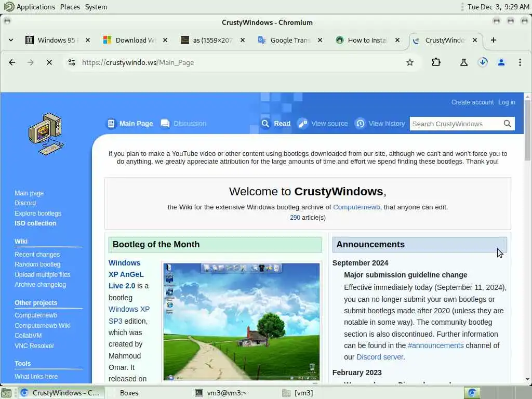Close the How to Install tab
The height and width of the screenshot is (399, 532).
397,40
